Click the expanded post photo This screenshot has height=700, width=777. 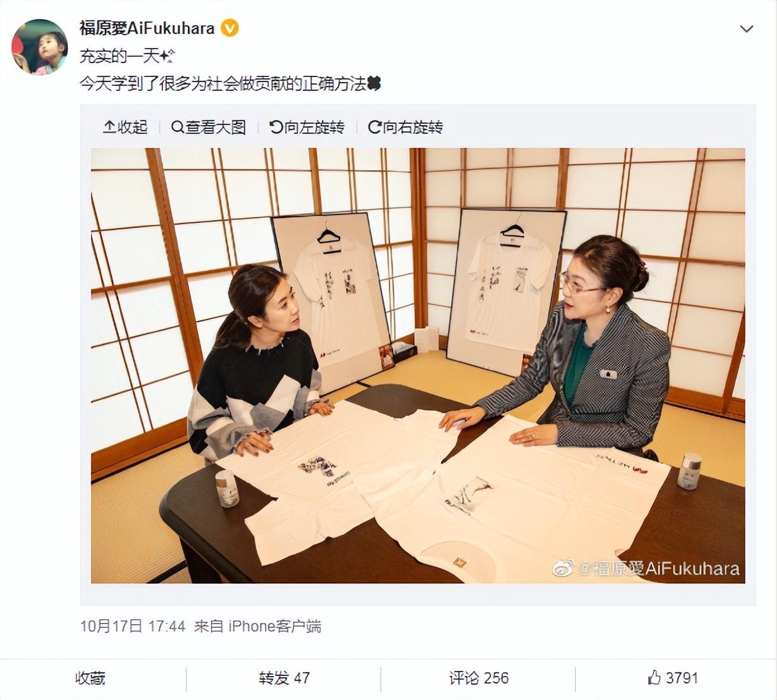click(x=418, y=366)
